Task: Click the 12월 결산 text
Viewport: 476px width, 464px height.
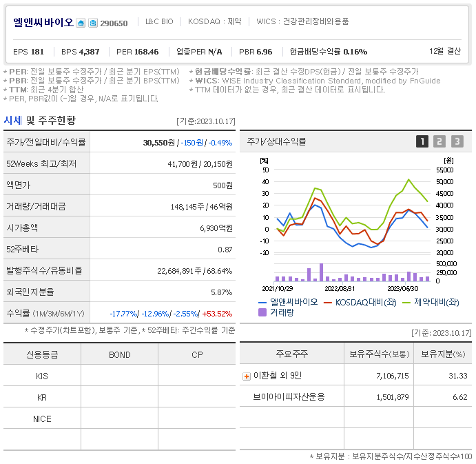Action: point(445,51)
